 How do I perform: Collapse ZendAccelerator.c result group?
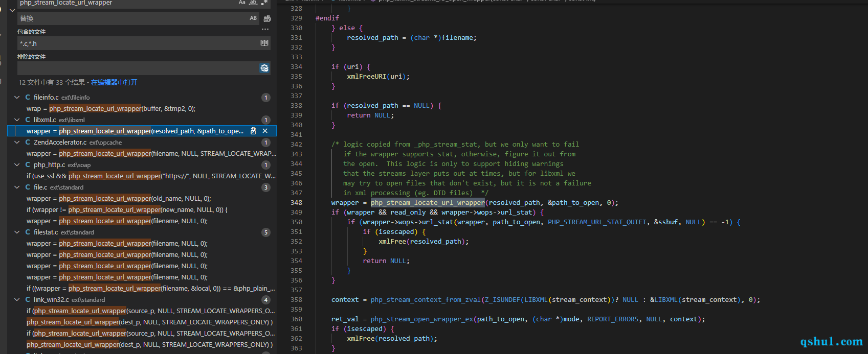tap(17, 142)
